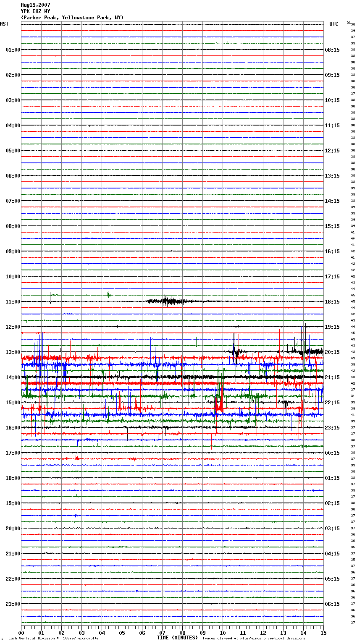Click the 'Each Vertical Division = 166.67 microvolts' note

coord(53,639)
